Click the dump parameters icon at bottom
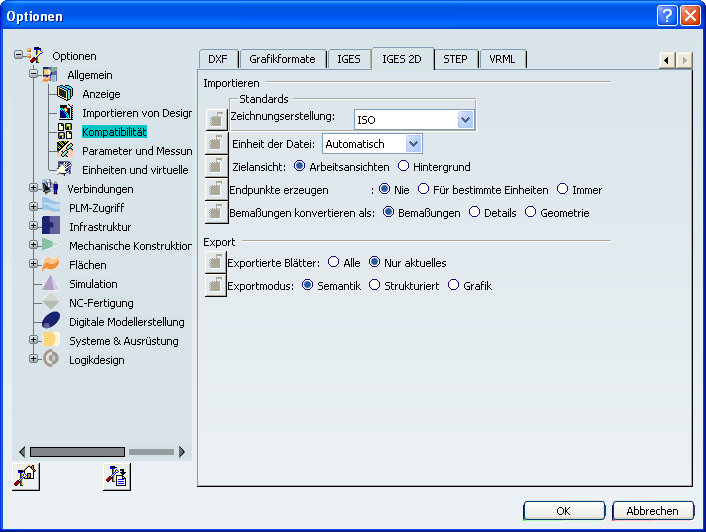This screenshot has height=532, width=706. pyautogui.click(x=116, y=477)
